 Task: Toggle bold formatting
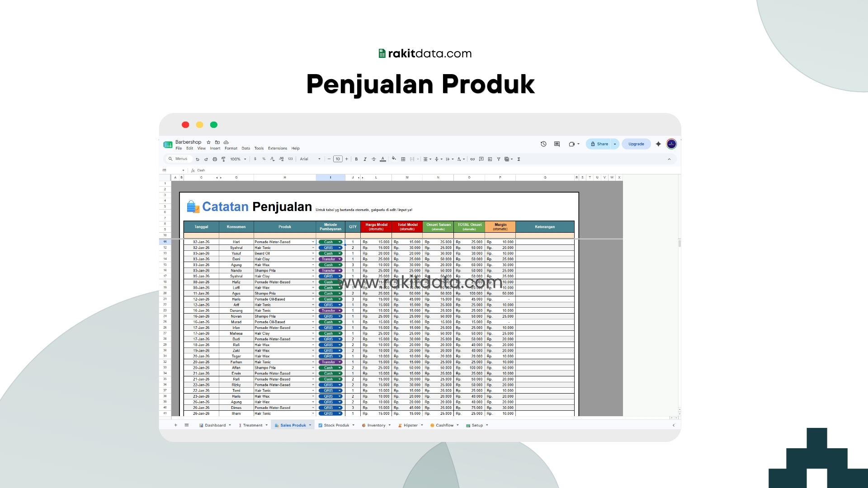click(356, 159)
